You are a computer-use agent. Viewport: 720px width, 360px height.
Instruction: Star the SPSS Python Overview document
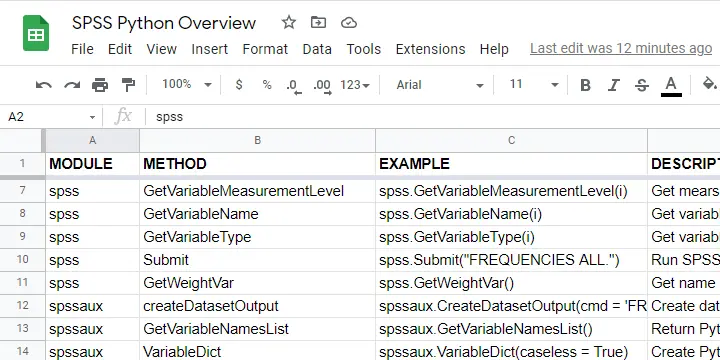click(x=288, y=22)
